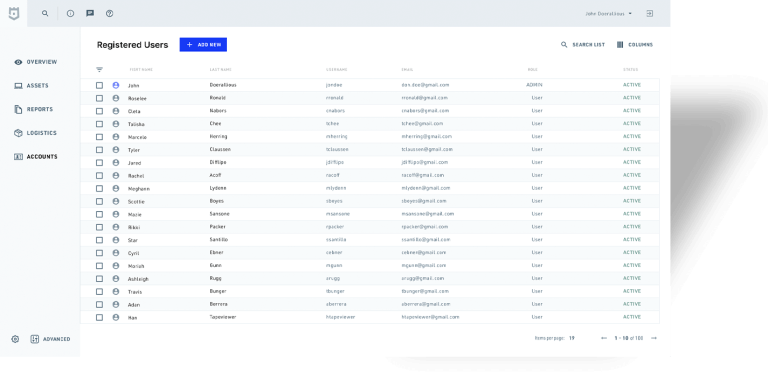
Task: Check the Marcelo Herring row checkbox
Action: coord(99,137)
